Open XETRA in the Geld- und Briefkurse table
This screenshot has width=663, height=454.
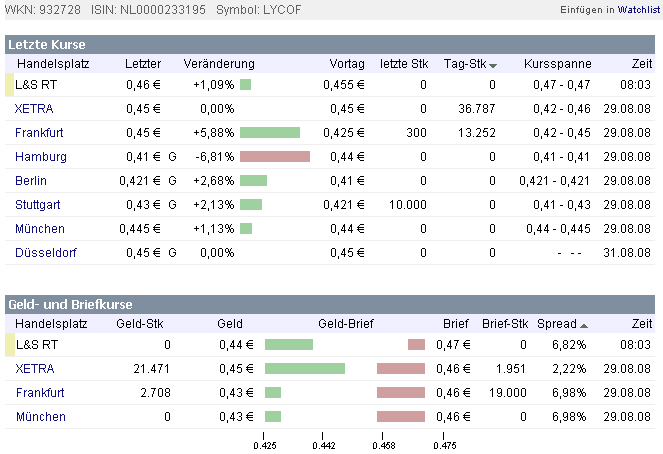tap(35, 369)
